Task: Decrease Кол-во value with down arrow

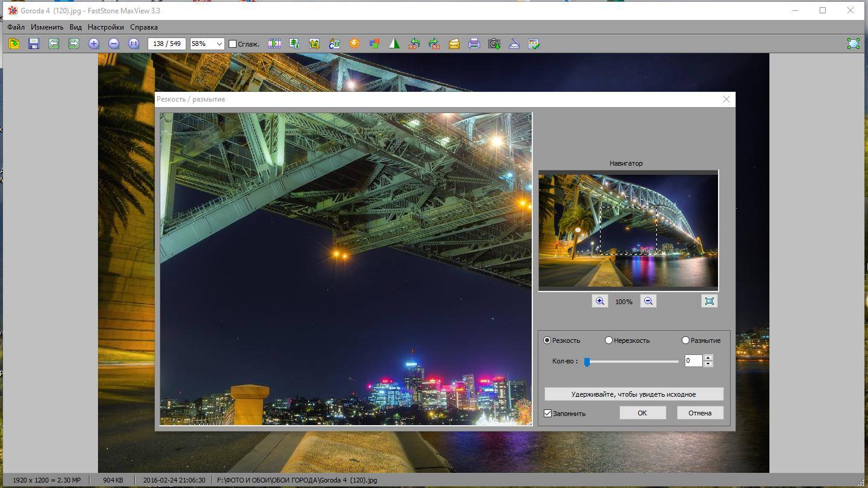Action: pyautogui.click(x=708, y=364)
